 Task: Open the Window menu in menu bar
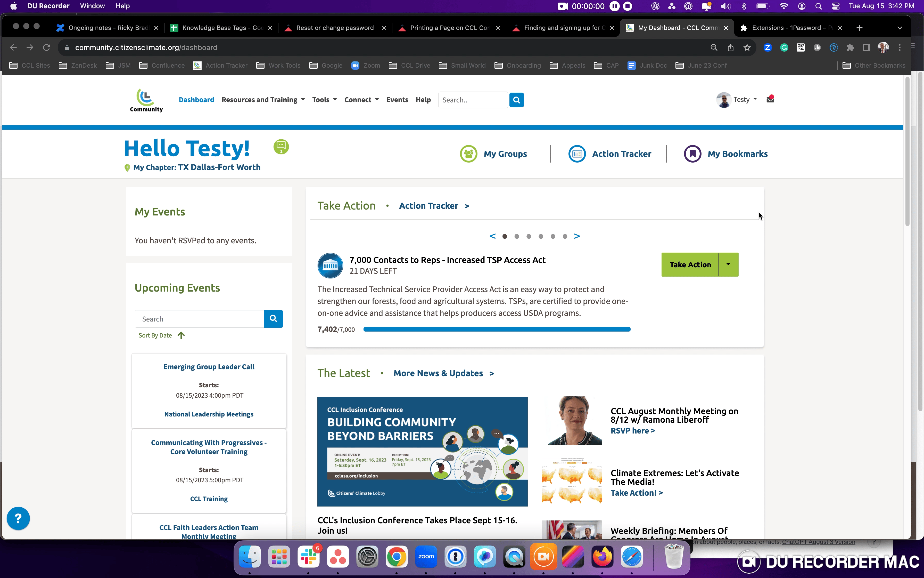pyautogui.click(x=92, y=6)
